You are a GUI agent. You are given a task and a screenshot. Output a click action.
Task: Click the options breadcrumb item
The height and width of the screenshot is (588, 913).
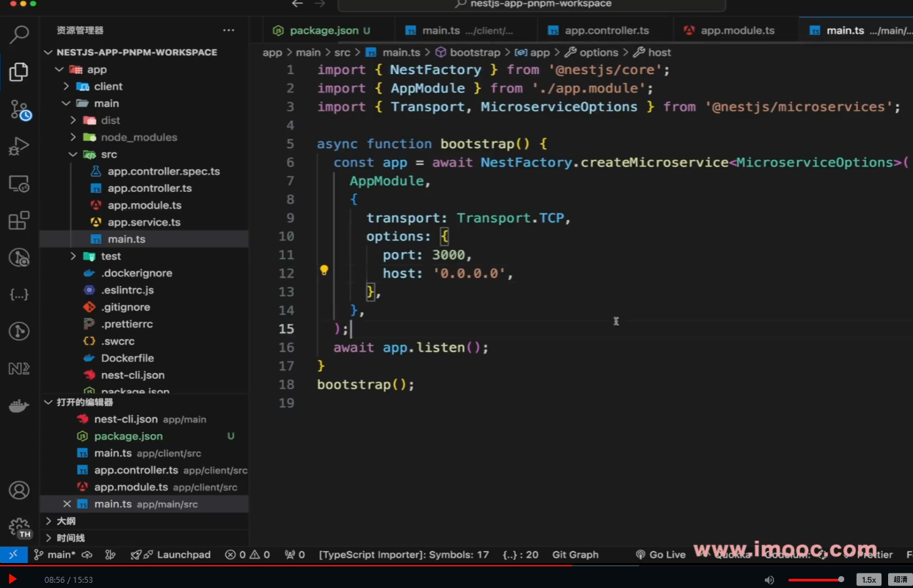click(598, 52)
